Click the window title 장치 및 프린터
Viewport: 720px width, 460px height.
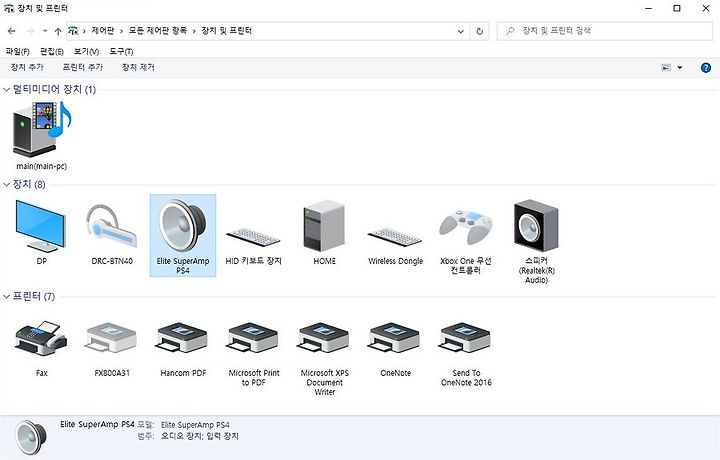pos(42,8)
